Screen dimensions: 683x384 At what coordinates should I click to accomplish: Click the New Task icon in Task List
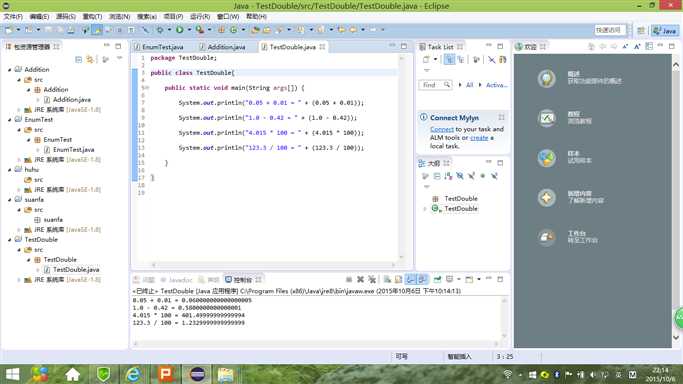click(426, 60)
